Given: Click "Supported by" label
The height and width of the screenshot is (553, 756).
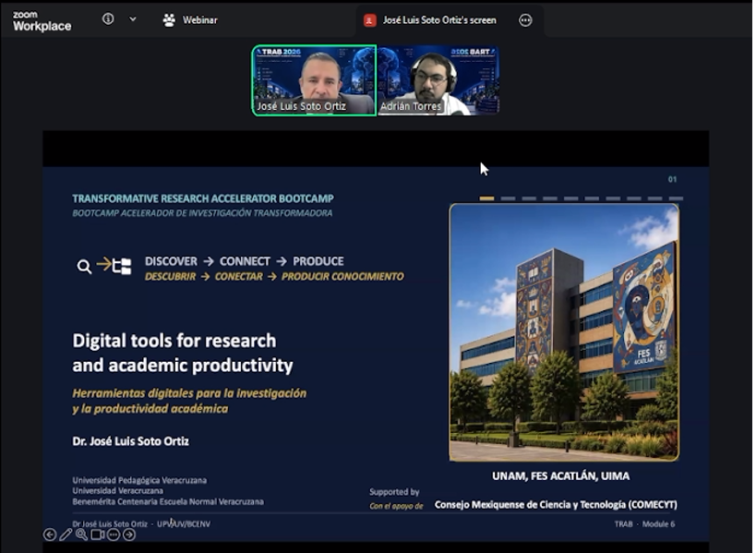Looking at the screenshot, I should point(394,492).
